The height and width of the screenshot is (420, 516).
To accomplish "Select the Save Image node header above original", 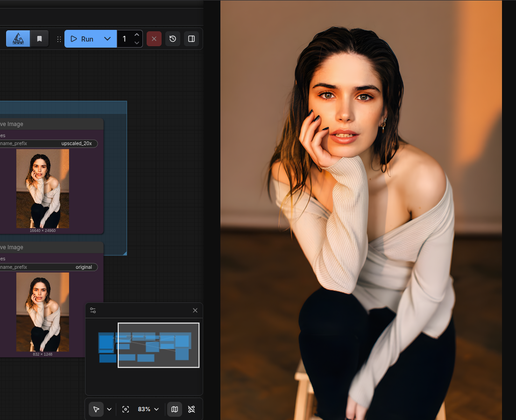I will 52,247.
